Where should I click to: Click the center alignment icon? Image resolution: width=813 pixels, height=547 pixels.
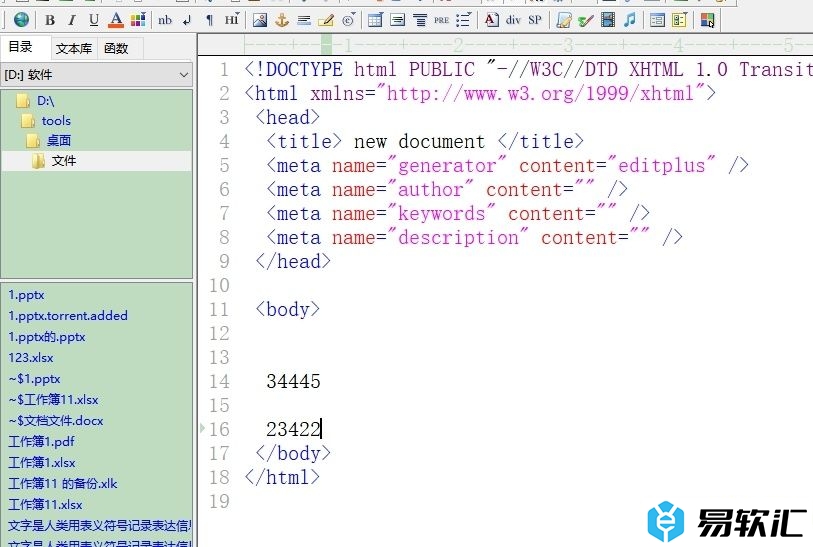(419, 20)
